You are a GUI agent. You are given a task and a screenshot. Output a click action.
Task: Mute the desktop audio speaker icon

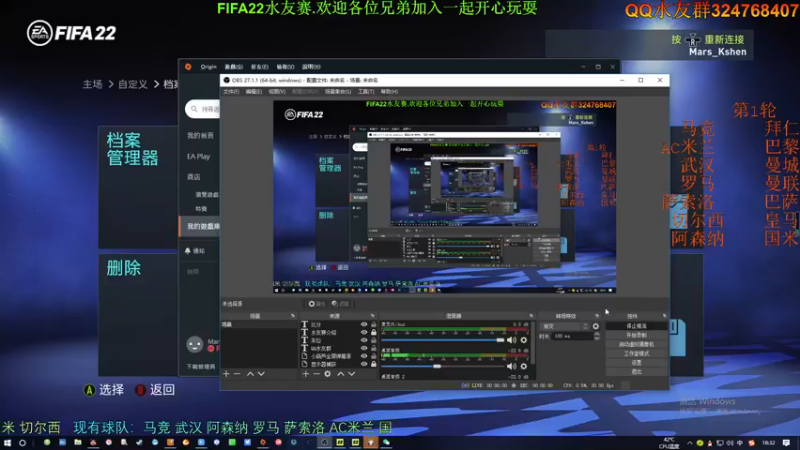pos(512,366)
